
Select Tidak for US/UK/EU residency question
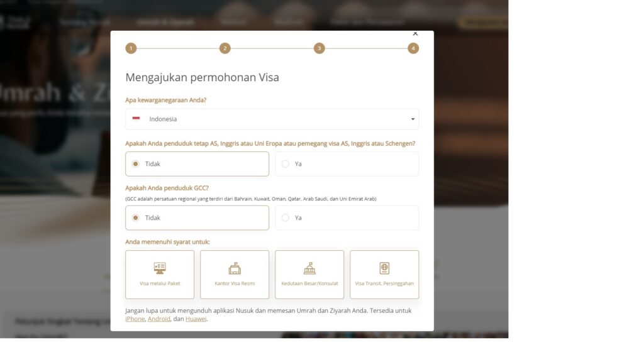197,164
